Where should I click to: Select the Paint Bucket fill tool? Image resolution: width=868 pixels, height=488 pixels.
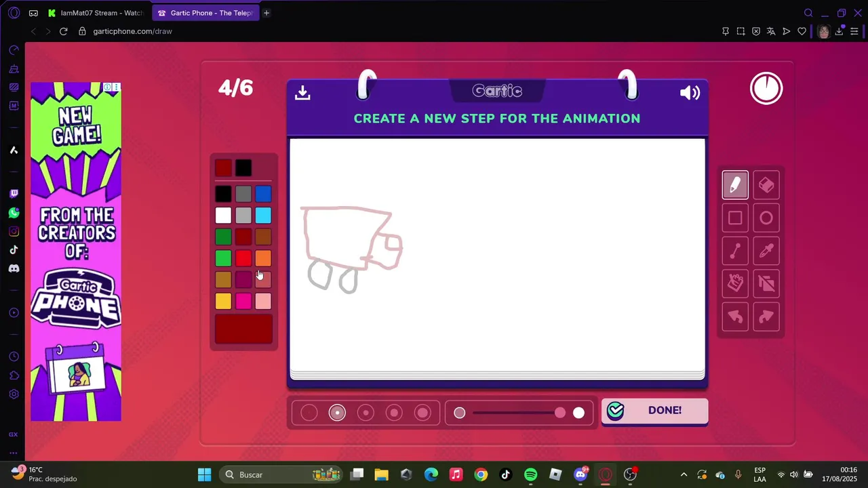click(735, 283)
